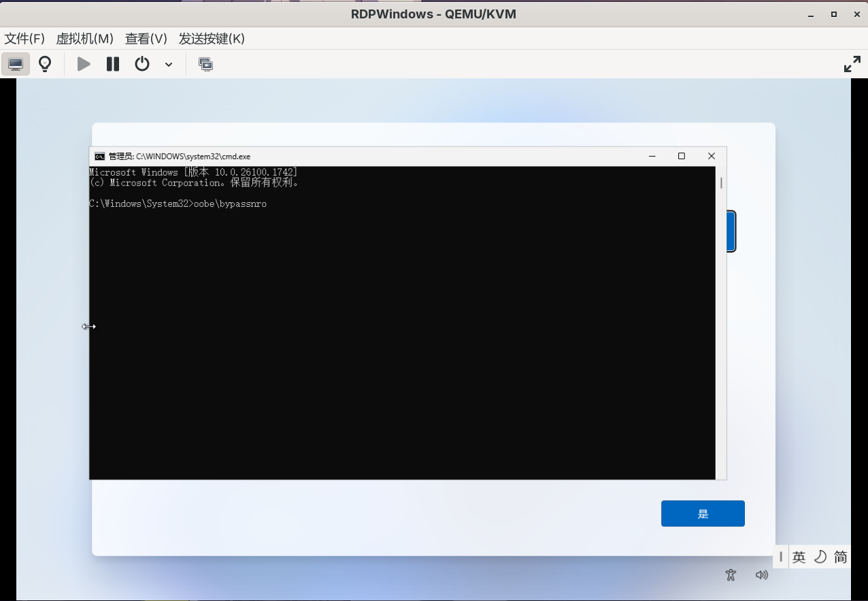
Task: Click the blue 是 button
Action: click(703, 514)
